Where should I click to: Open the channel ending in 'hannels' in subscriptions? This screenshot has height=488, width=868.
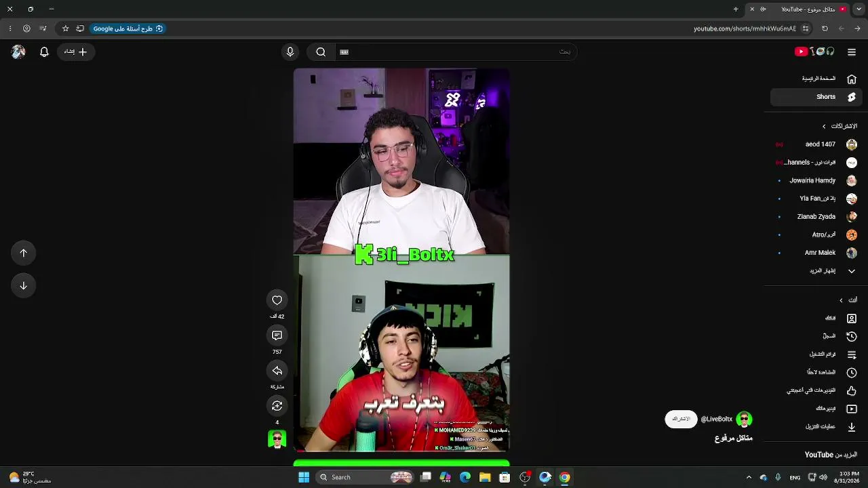(x=815, y=163)
